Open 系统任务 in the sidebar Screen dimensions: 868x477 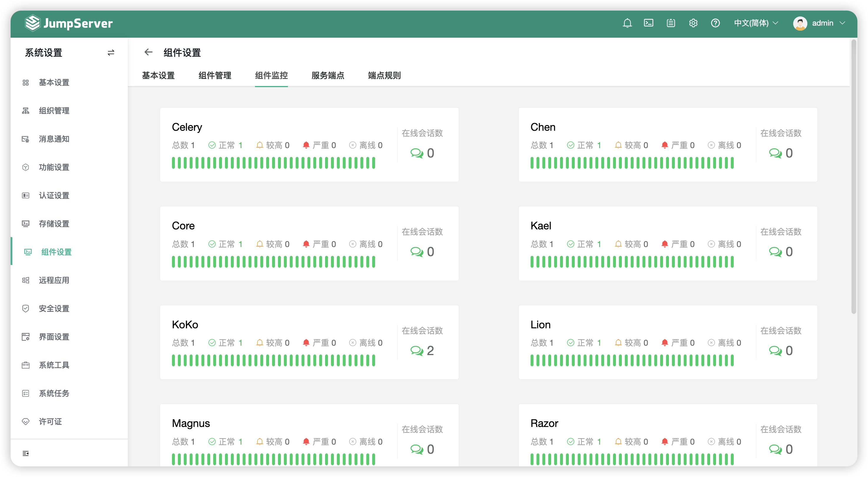[69, 393]
